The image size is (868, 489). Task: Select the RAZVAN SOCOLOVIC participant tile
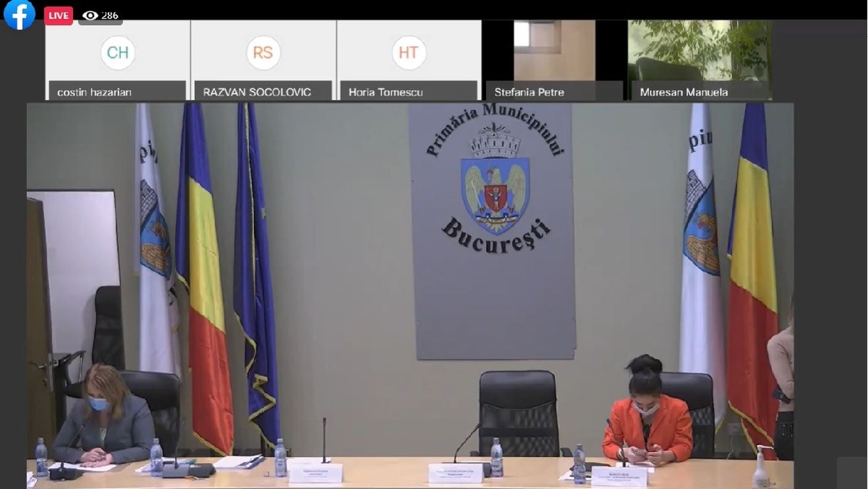tap(263, 60)
